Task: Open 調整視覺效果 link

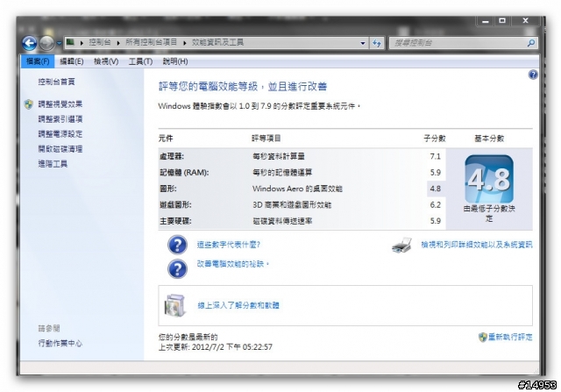Action: [x=60, y=104]
